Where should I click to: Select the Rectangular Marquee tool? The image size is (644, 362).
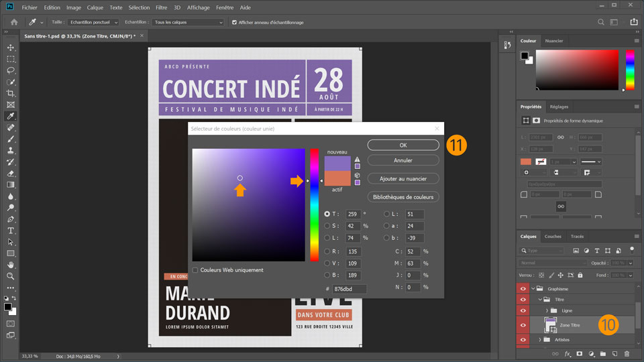(x=11, y=59)
